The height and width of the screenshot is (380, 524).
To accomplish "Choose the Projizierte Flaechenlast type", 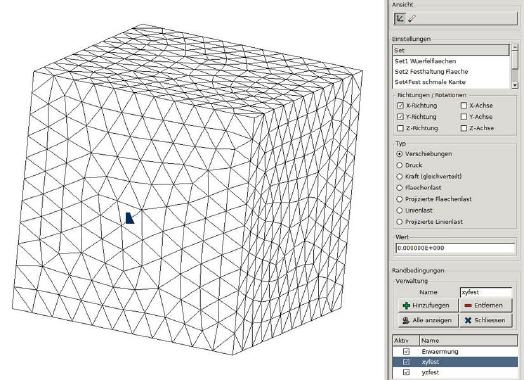I will click(399, 199).
